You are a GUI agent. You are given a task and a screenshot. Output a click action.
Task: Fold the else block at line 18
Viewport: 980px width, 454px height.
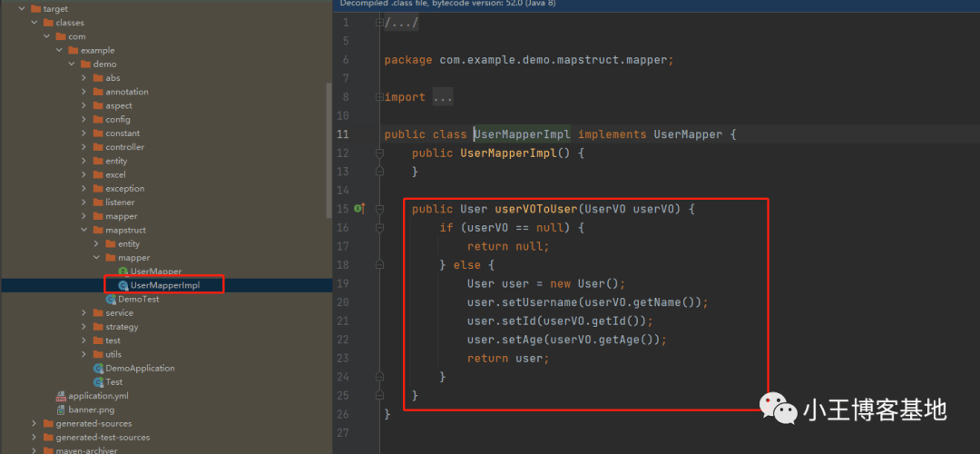pyautogui.click(x=378, y=265)
